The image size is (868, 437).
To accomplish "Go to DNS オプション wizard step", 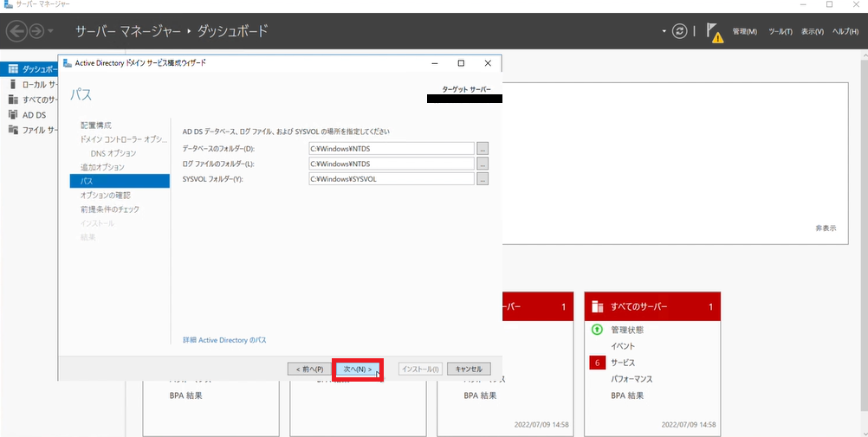I will pyautogui.click(x=113, y=153).
